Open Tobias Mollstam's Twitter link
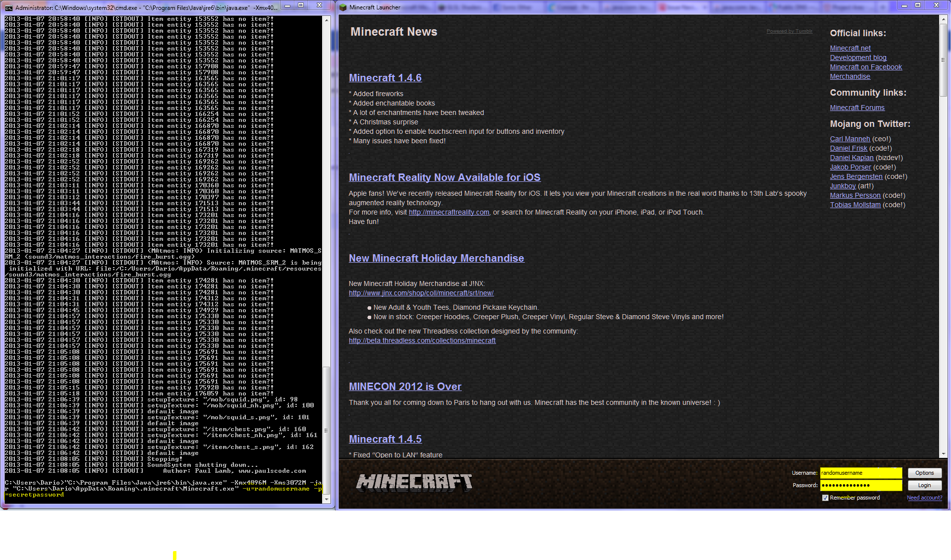 (855, 205)
